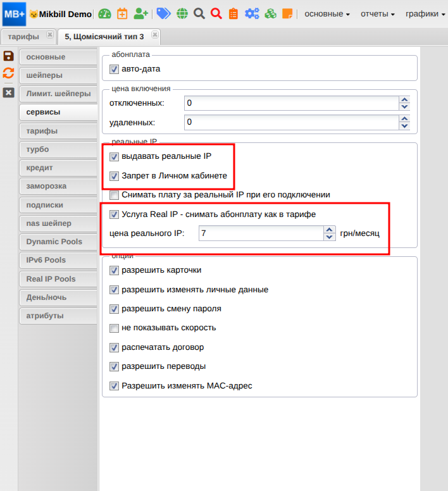Increase цена реального IP with up arrow
Viewport: 448px width, 491px height.
(329, 230)
